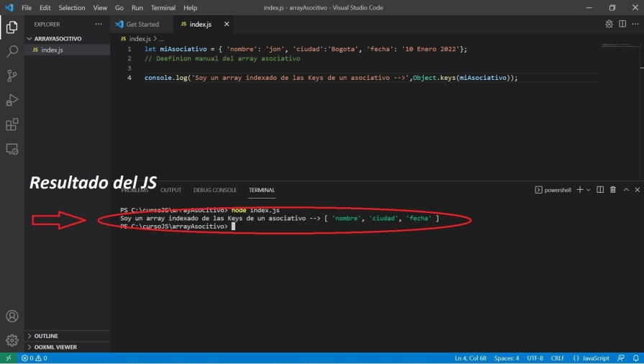Open the feedback icon in status bar

(x=621, y=358)
